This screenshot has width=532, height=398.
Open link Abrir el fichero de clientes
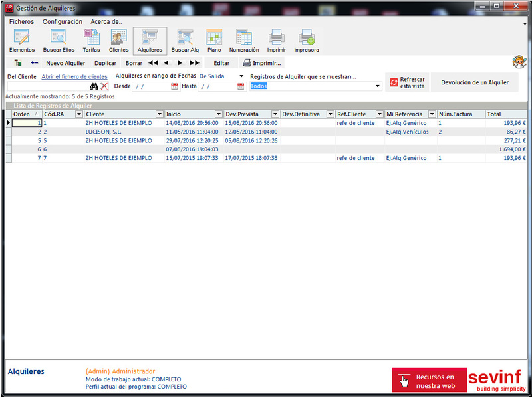pos(74,77)
